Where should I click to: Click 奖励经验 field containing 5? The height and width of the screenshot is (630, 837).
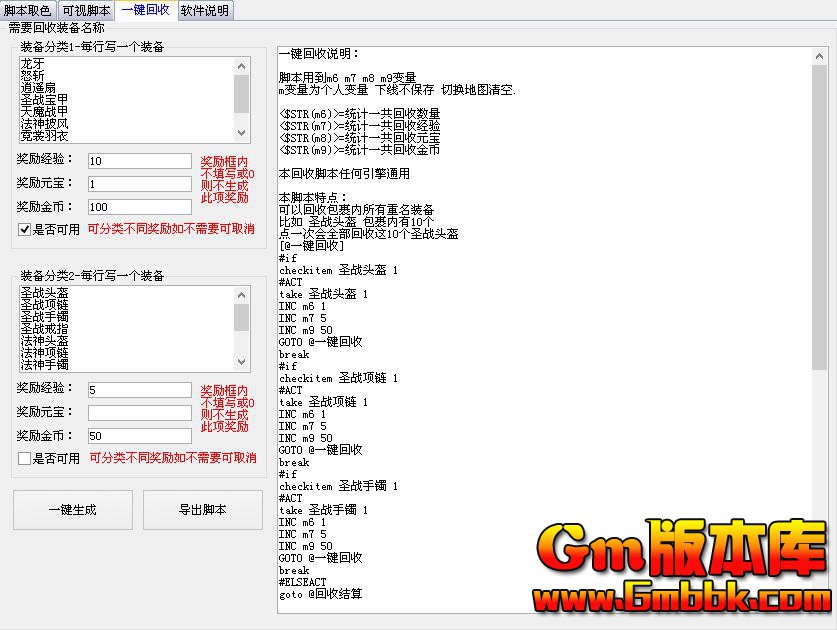click(139, 390)
